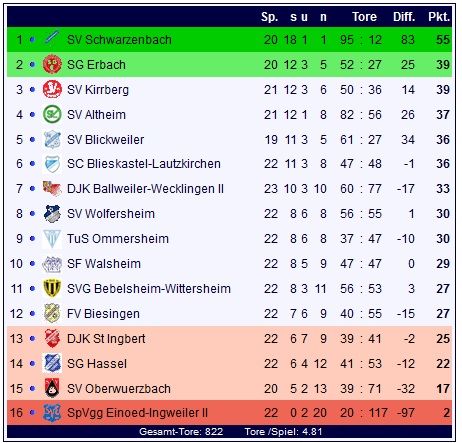Open the SC Blieskastel-Lautzkirchen team name
Viewport: 462px width, 443px height.
pyautogui.click(x=144, y=164)
